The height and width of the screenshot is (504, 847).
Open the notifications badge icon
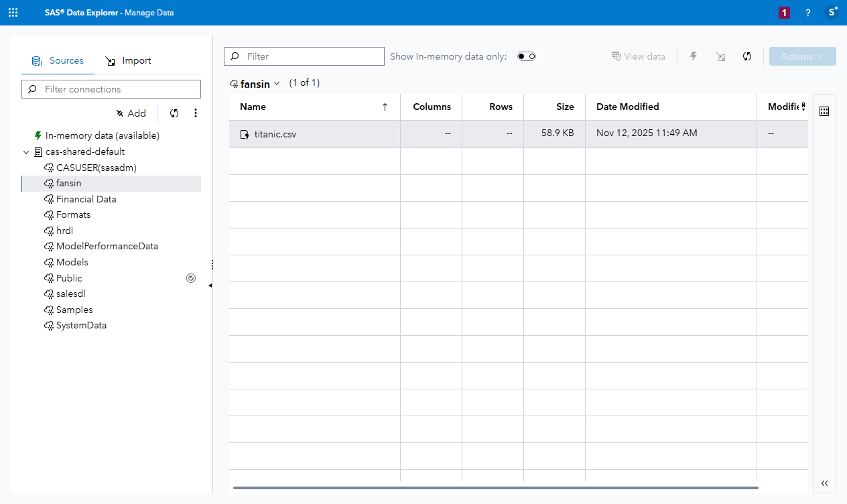point(784,13)
